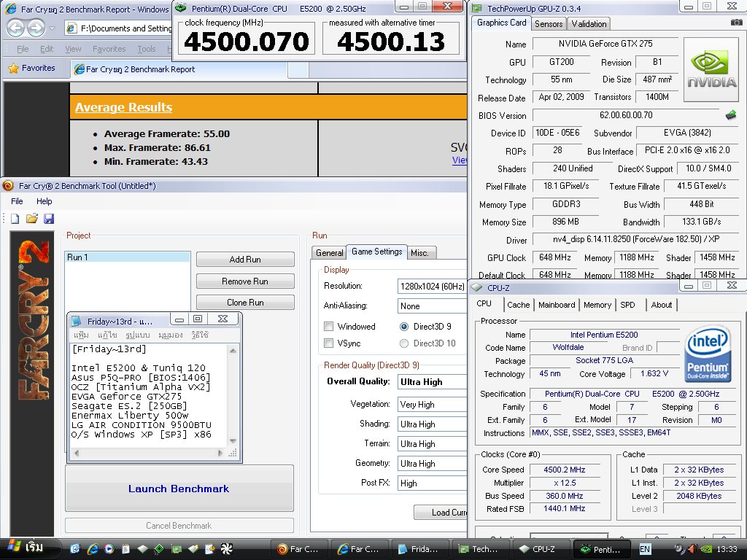Screen dimensions: 747x560
Task: Click the media player quick launch icon
Action: [109, 549]
